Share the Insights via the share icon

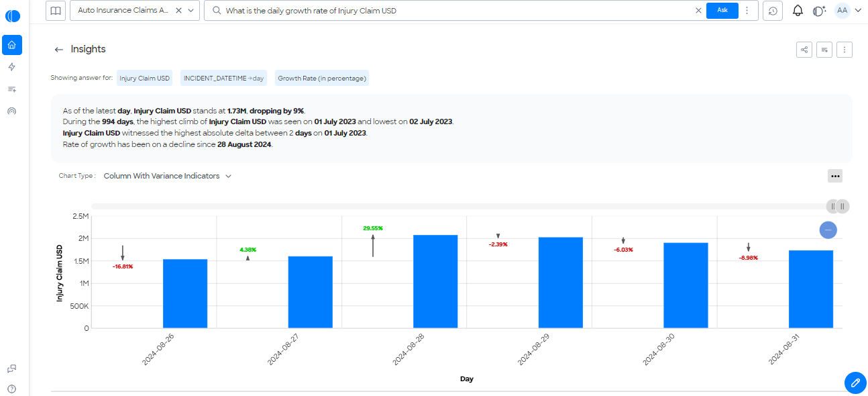(x=804, y=49)
